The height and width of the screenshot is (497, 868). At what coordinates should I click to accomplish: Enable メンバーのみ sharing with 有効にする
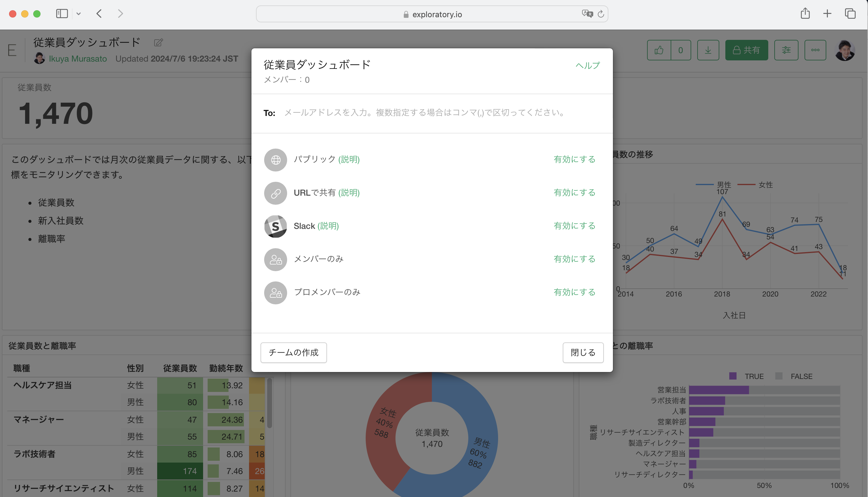click(575, 259)
